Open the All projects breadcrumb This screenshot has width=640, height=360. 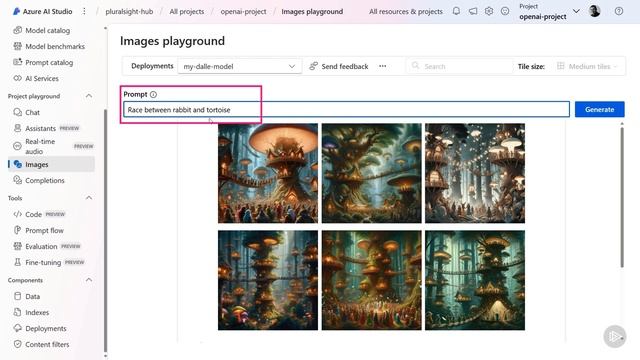point(187,11)
